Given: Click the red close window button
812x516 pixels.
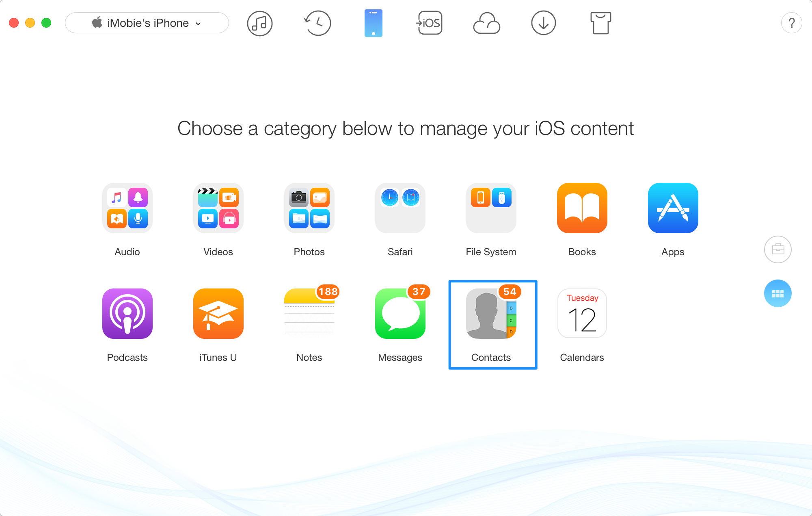Looking at the screenshot, I should [x=14, y=23].
